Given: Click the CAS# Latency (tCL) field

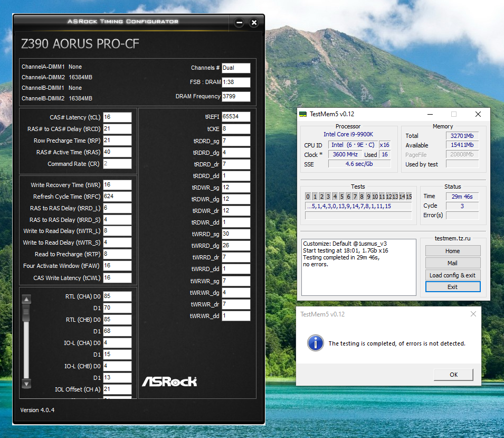Looking at the screenshot, I should tap(117, 117).
